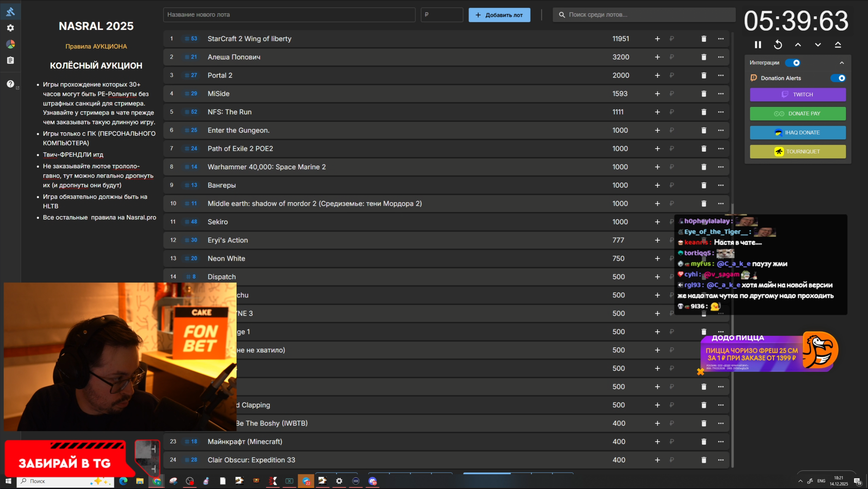868x489 pixels.
Task: Increase timer with the up chevron
Action: [798, 45]
